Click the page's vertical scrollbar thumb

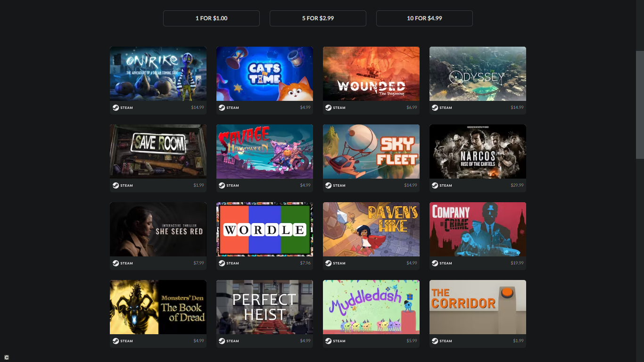640,105
